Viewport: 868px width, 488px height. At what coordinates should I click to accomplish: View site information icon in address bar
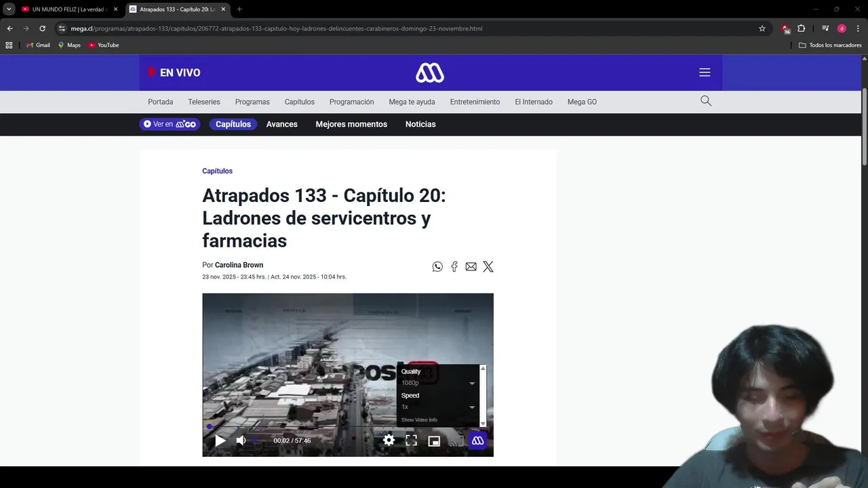(62, 28)
